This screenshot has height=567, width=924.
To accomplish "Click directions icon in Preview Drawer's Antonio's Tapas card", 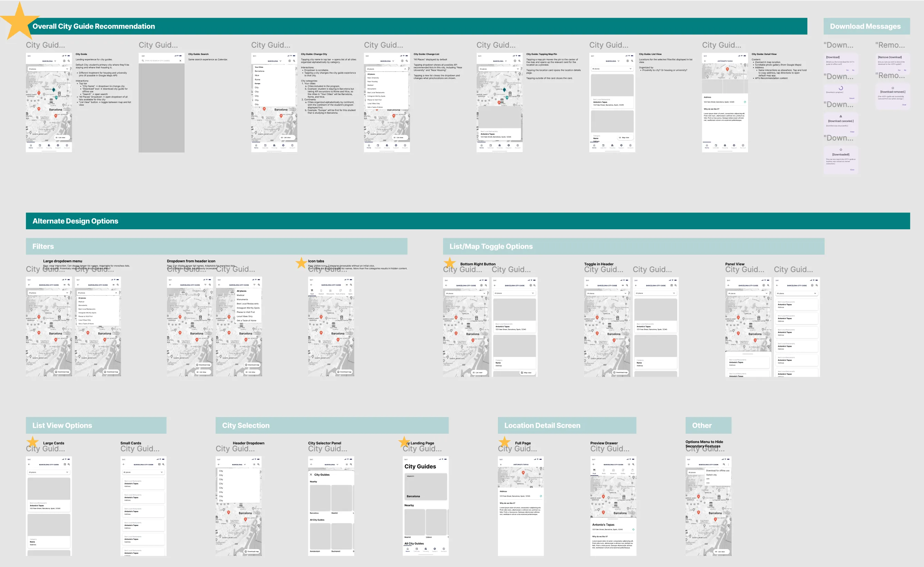I will [633, 529].
